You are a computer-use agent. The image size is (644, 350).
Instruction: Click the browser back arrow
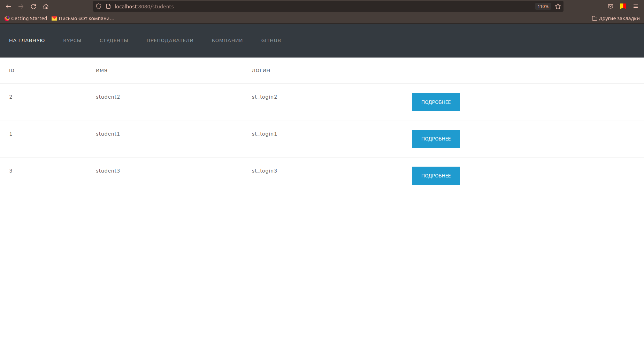[x=8, y=7]
